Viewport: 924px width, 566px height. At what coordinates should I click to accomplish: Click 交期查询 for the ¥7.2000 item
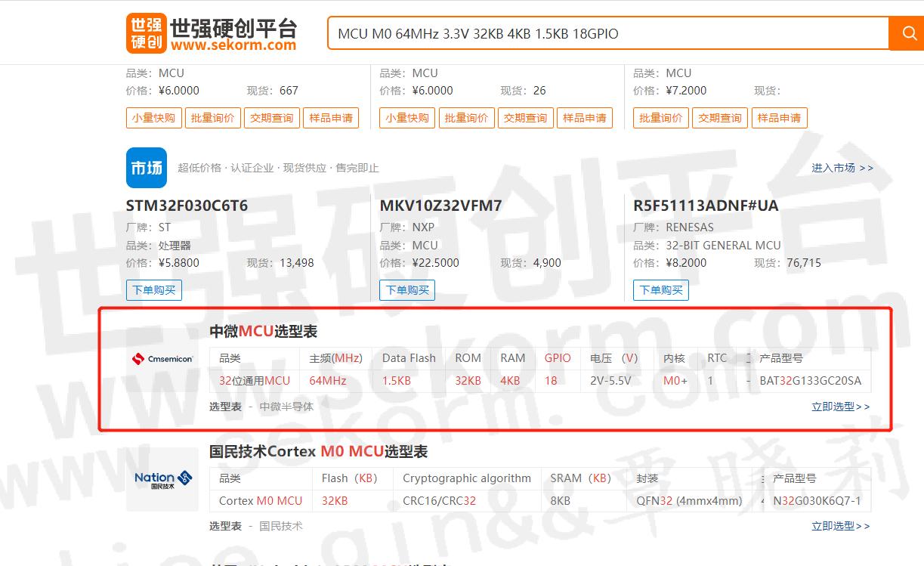(x=720, y=118)
